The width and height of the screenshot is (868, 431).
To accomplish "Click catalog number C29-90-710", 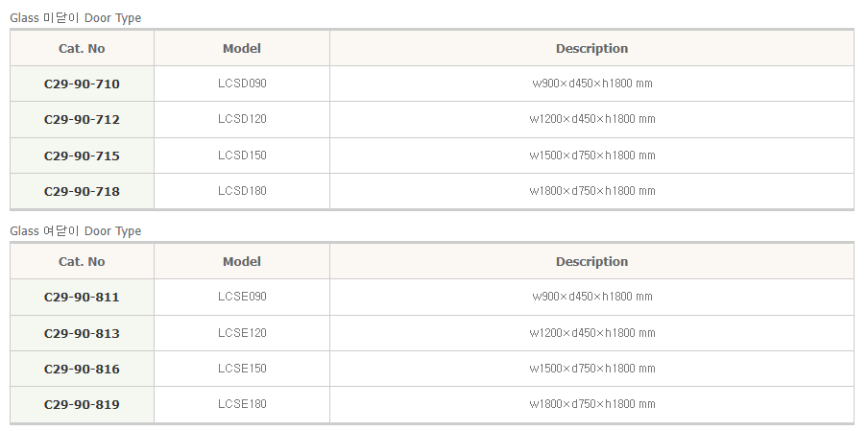I will [82, 84].
